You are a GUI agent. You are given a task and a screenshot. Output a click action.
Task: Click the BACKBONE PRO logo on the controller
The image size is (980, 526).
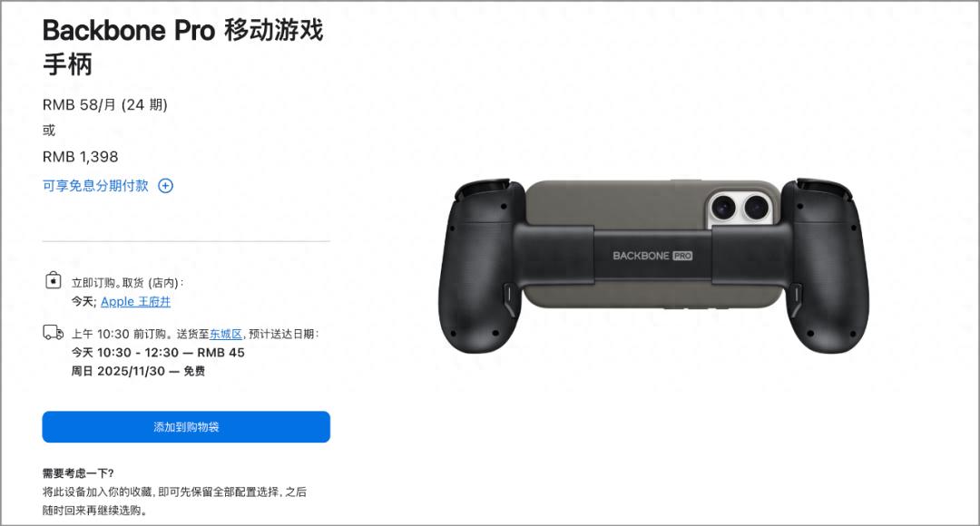(x=652, y=256)
